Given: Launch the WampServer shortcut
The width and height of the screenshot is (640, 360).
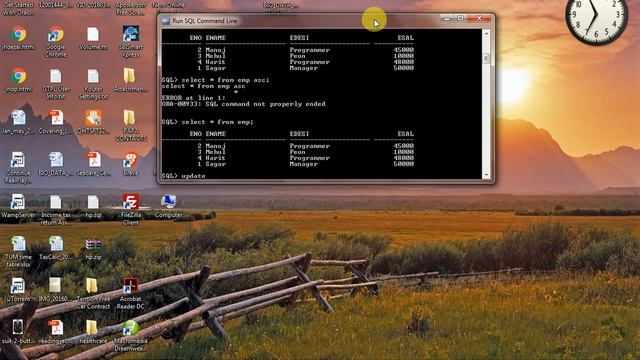Looking at the screenshot, I should pyautogui.click(x=18, y=202).
